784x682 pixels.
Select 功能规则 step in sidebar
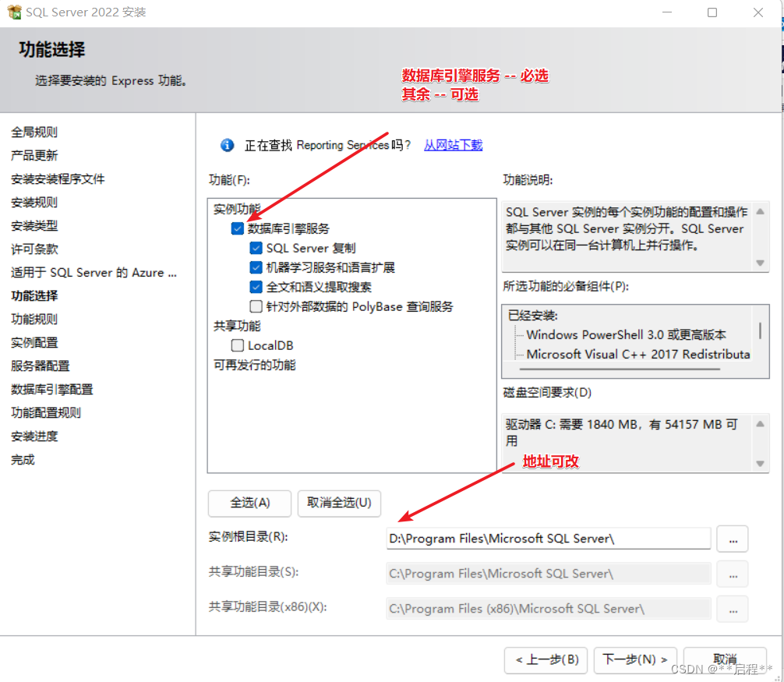34,320
